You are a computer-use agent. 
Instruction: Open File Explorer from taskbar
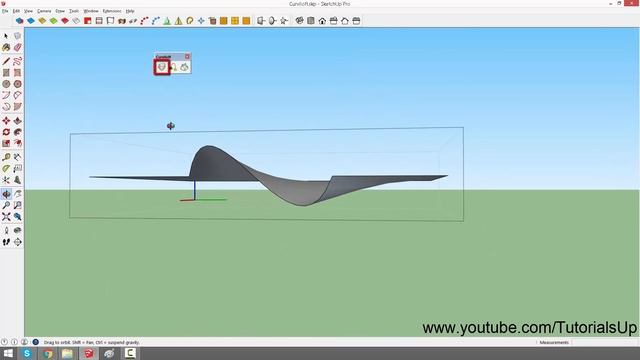coord(67,353)
